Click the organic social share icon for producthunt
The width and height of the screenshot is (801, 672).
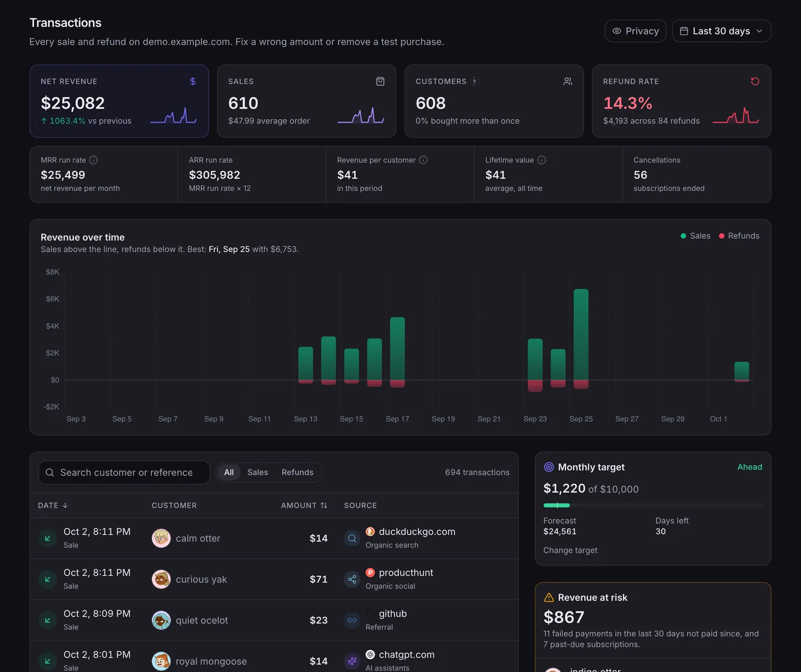352,579
